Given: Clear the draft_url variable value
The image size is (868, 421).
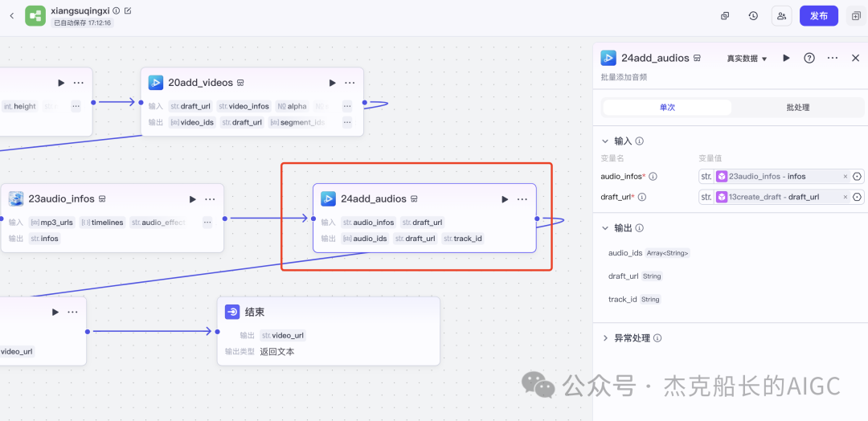Looking at the screenshot, I should (x=845, y=197).
